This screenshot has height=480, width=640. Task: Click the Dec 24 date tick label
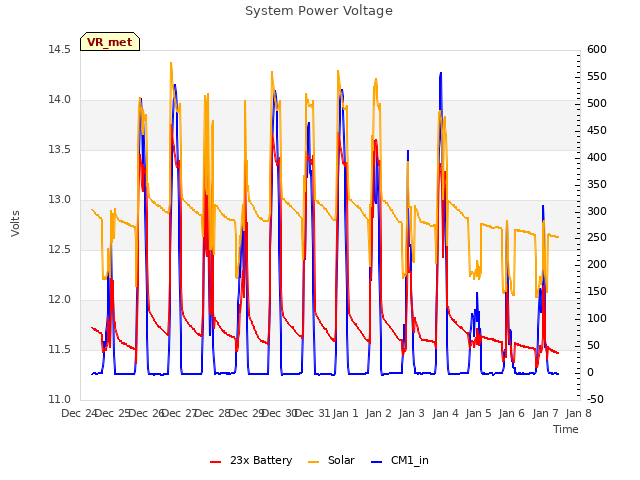(79, 413)
